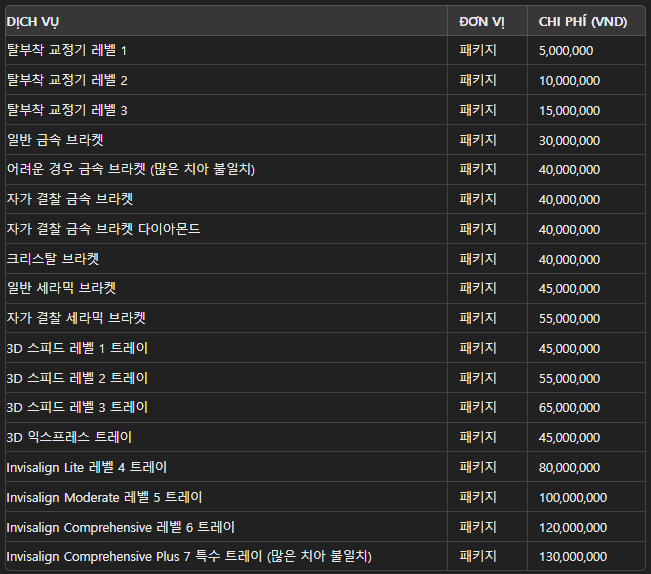Click '패키지' in the 탈부착 교정기 레벨 3 row
Viewport: 651px width, 574px height.
pyautogui.click(x=478, y=110)
